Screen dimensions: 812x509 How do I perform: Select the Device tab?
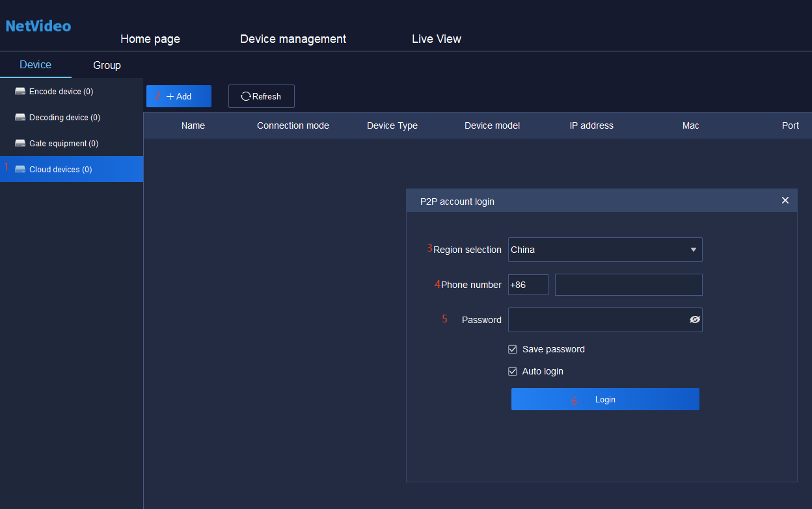pos(36,65)
